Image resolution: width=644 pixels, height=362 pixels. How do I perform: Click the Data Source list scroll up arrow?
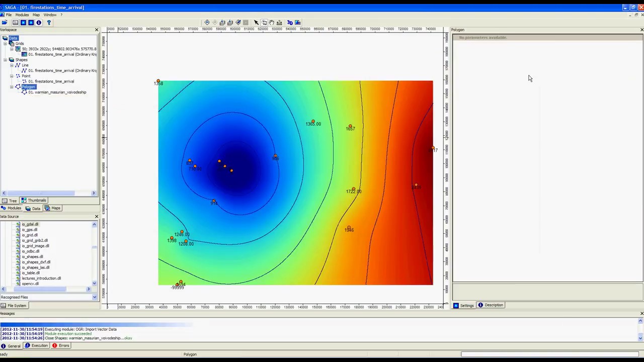click(94, 224)
